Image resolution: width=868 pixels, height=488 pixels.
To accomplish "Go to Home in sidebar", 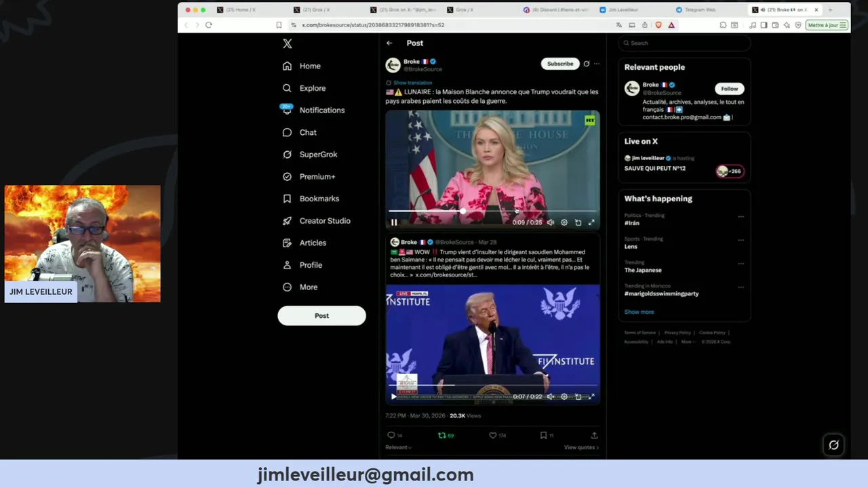I will coord(302,66).
